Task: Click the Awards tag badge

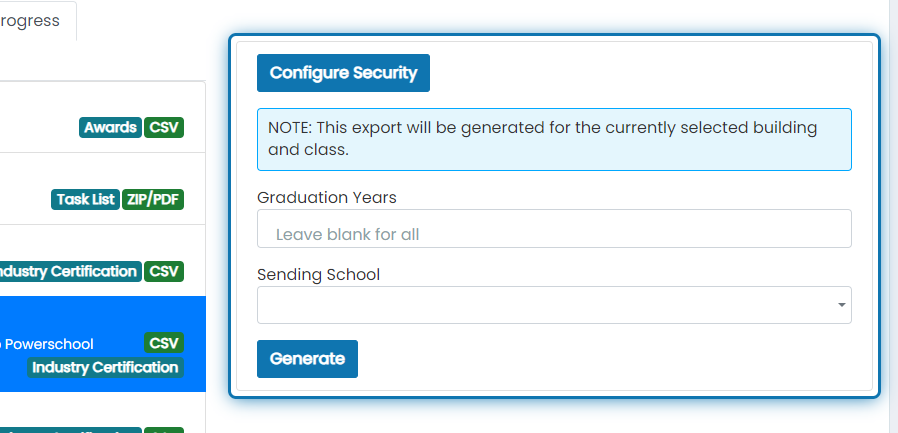Action: click(110, 128)
